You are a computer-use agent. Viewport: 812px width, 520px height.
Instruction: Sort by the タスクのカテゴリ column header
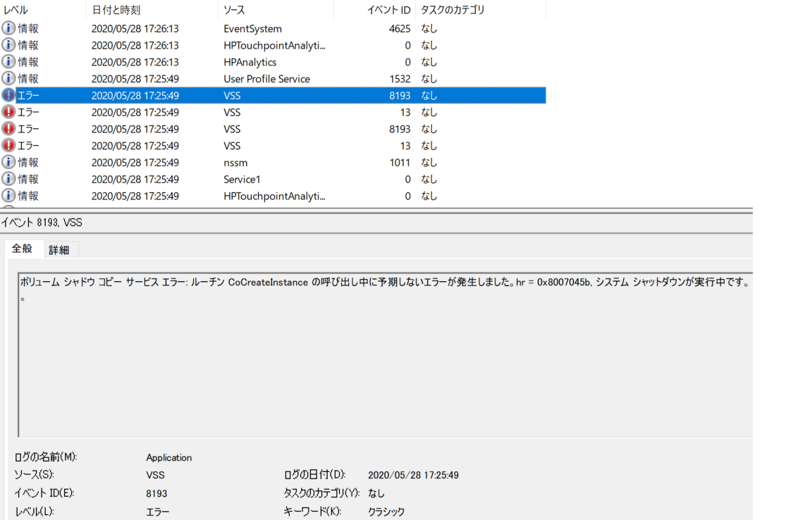[453, 10]
